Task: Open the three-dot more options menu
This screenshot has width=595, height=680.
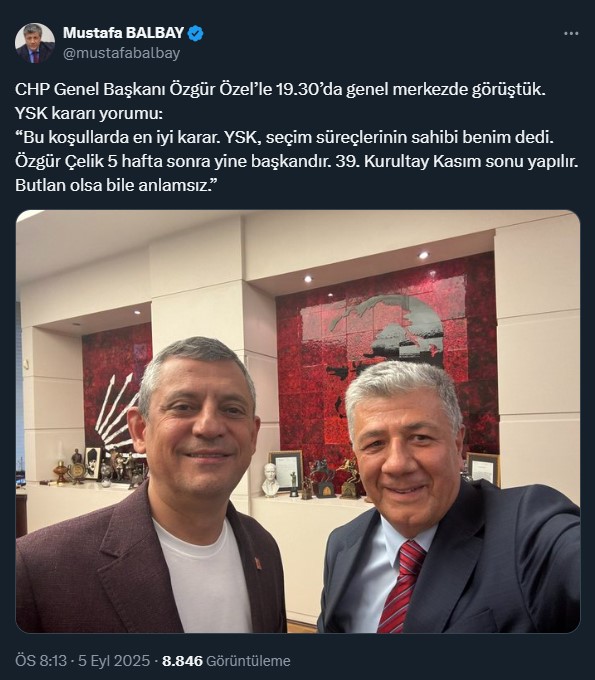Action: [x=571, y=33]
